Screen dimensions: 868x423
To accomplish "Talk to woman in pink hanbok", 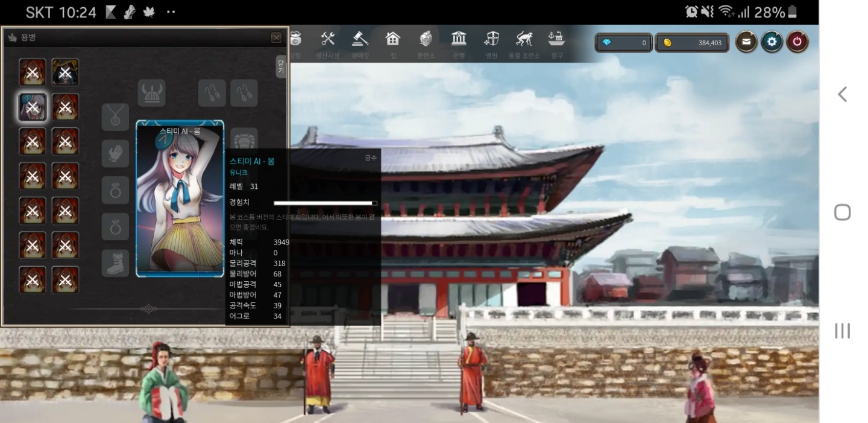I will (700, 387).
